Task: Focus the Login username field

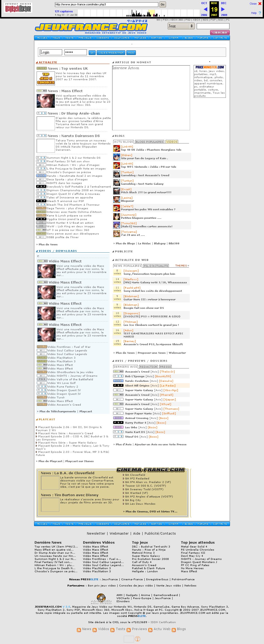Action: tap(51, 52)
